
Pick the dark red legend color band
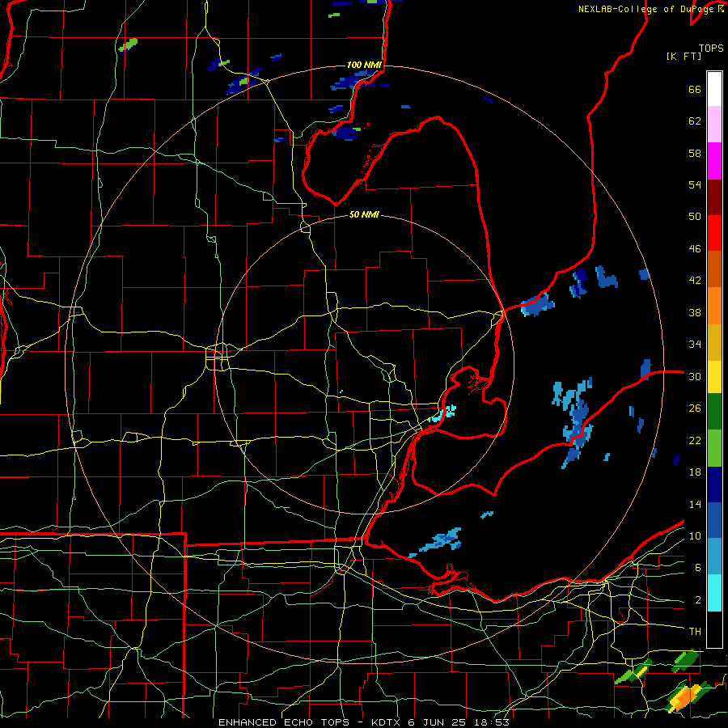click(714, 197)
